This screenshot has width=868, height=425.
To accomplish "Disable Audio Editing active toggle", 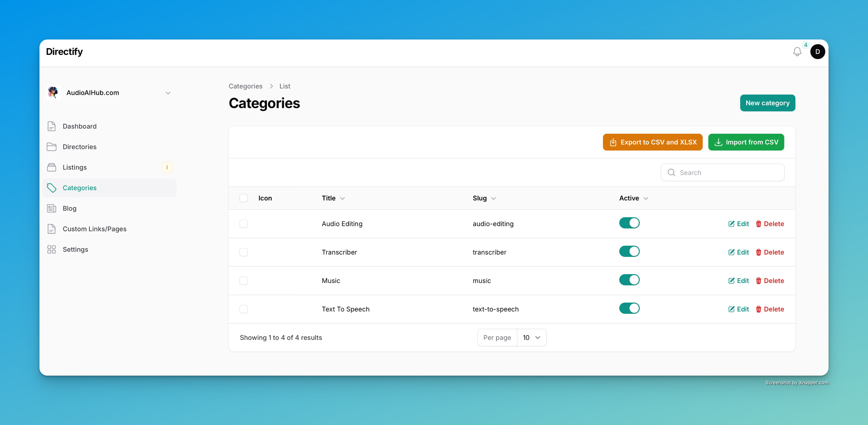I will click(629, 223).
